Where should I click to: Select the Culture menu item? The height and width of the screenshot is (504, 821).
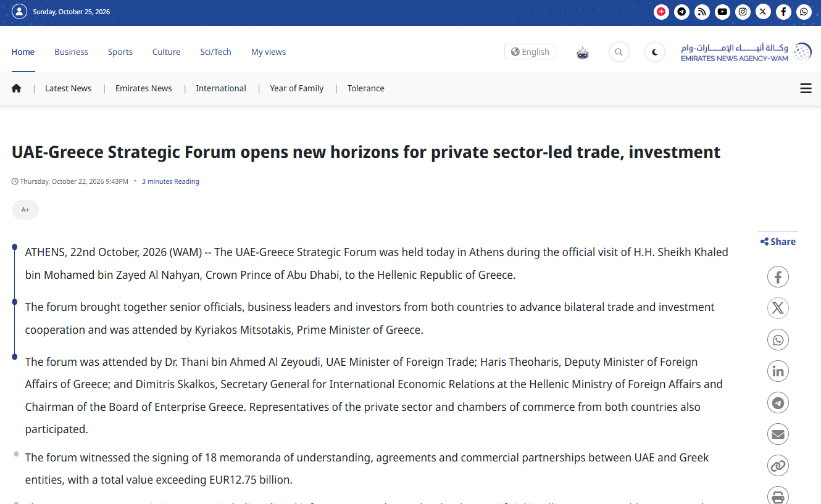coord(167,52)
